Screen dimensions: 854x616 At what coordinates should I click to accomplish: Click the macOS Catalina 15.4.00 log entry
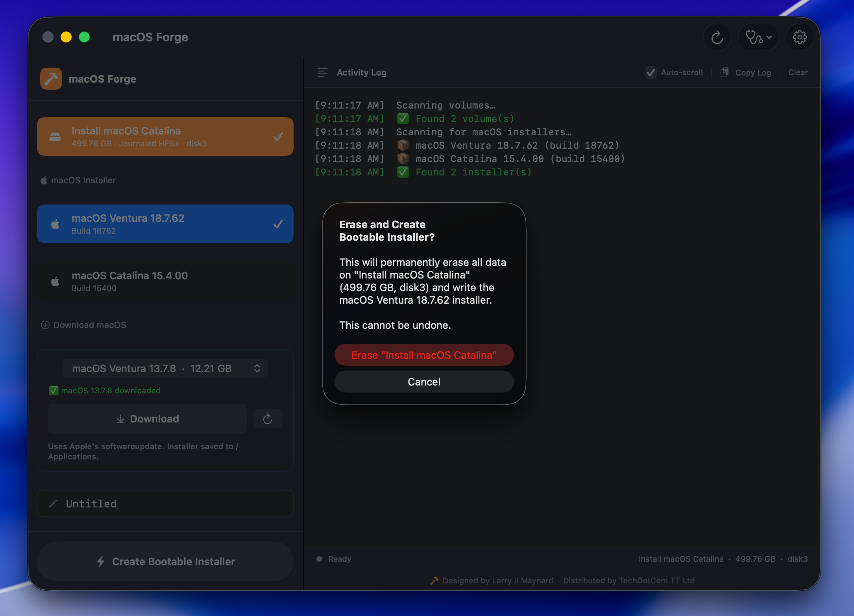coord(470,159)
